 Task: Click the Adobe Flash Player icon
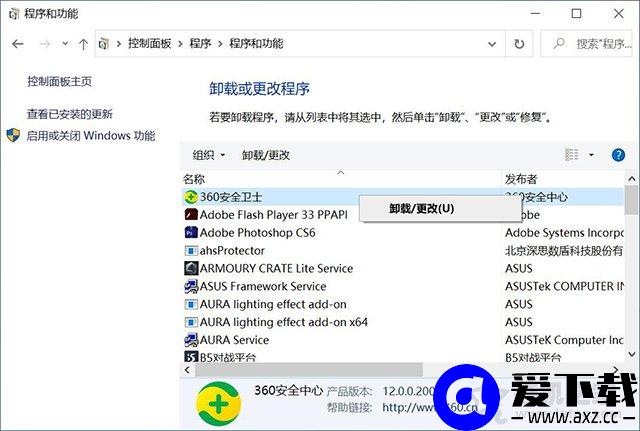(191, 215)
